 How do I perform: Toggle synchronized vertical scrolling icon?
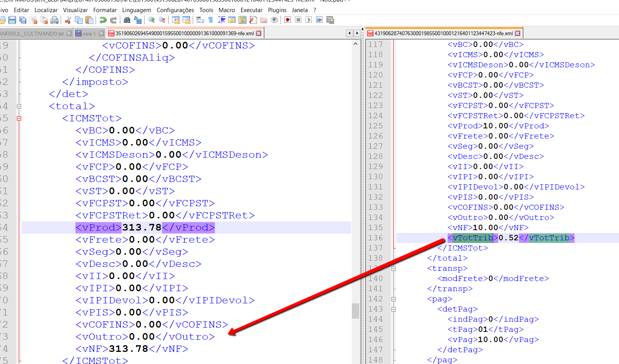point(176,20)
